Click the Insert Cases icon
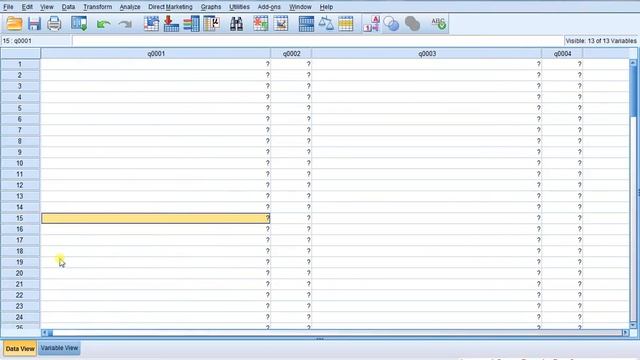Image resolution: width=640 pixels, height=360 pixels. pyautogui.click(x=260, y=24)
